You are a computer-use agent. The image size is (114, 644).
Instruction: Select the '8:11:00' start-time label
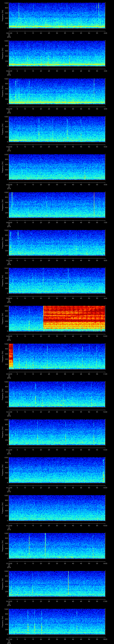coord(9,412)
